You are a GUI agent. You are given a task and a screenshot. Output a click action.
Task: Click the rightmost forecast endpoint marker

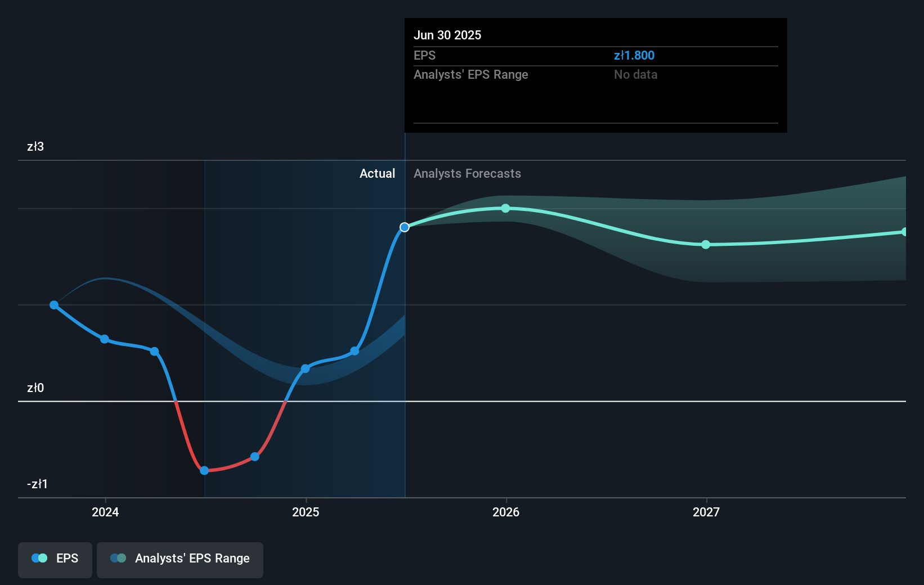click(905, 231)
